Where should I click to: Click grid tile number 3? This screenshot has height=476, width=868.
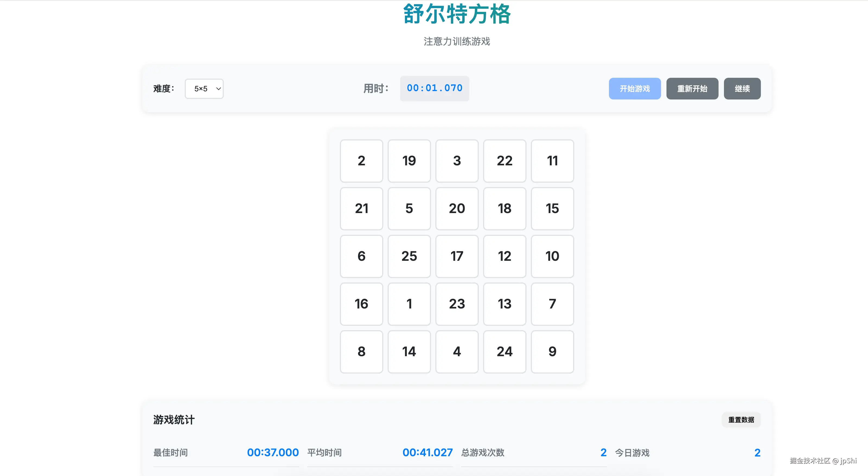click(457, 161)
